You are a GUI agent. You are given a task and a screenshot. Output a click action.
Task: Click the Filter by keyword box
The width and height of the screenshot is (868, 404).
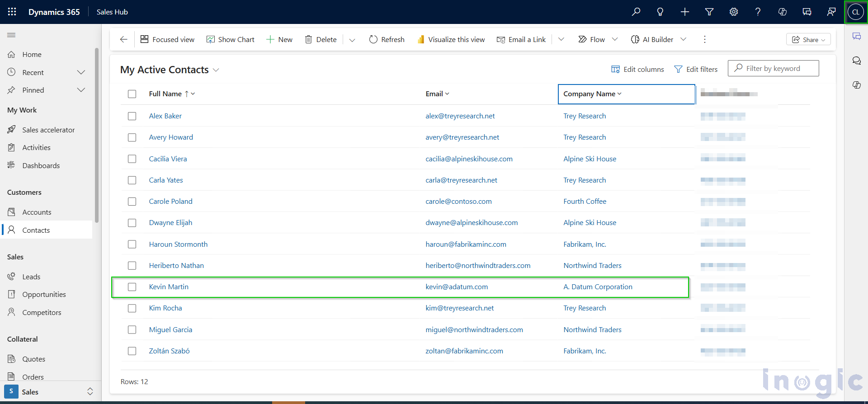point(773,68)
